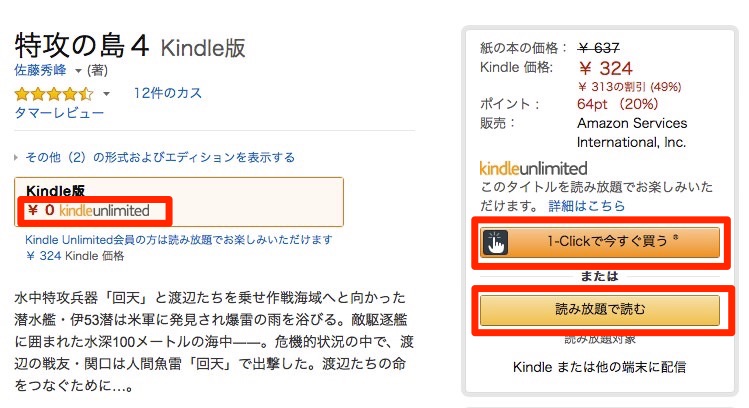The height and width of the screenshot is (408, 749).
Task: Click the book title 特攻の島 4
Action: (x=82, y=45)
